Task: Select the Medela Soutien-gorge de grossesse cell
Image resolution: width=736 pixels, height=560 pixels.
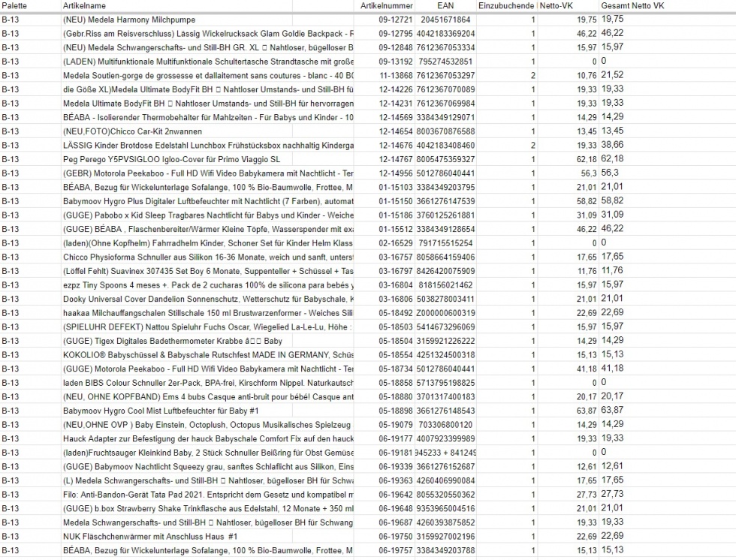Action: click(x=207, y=76)
